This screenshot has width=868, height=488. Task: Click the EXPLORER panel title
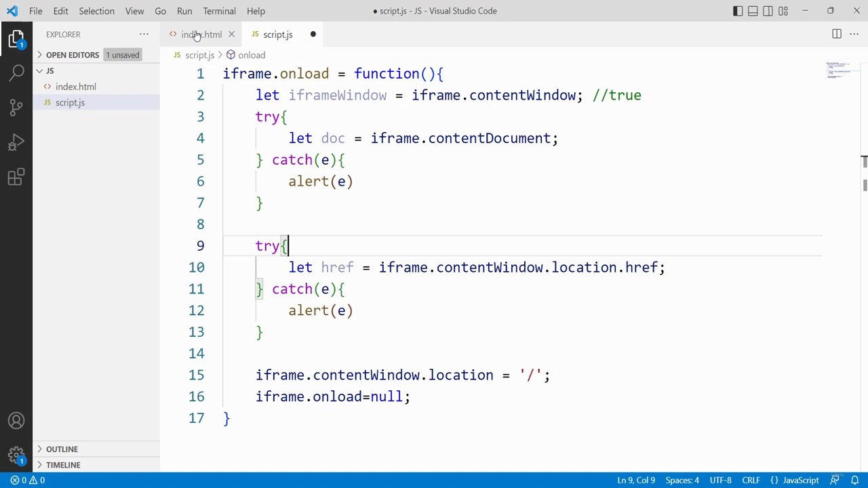pyautogui.click(x=63, y=35)
